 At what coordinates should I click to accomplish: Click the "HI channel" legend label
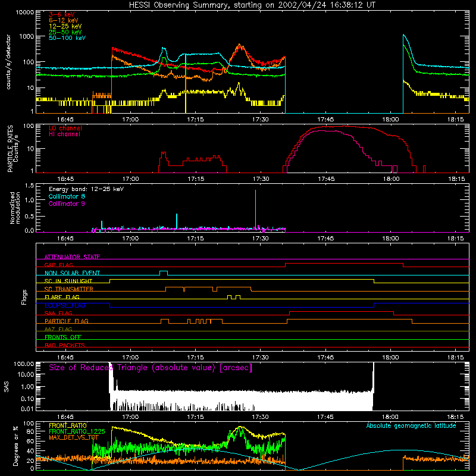click(64, 134)
